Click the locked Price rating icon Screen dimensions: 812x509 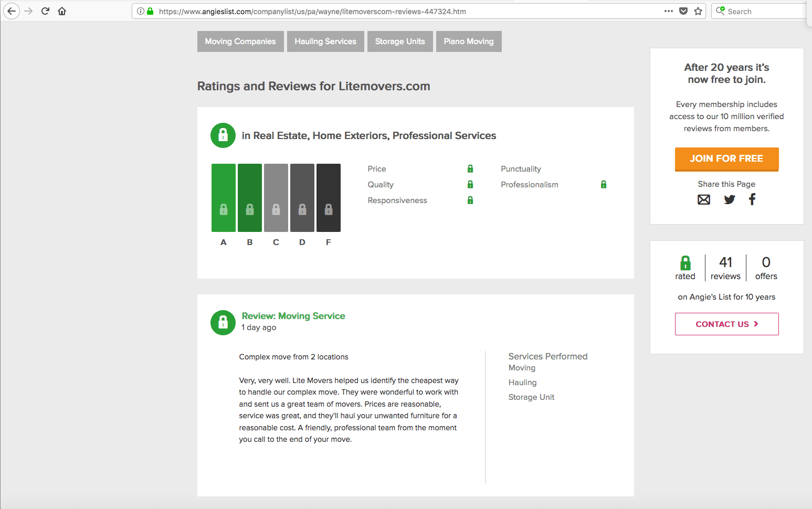470,169
